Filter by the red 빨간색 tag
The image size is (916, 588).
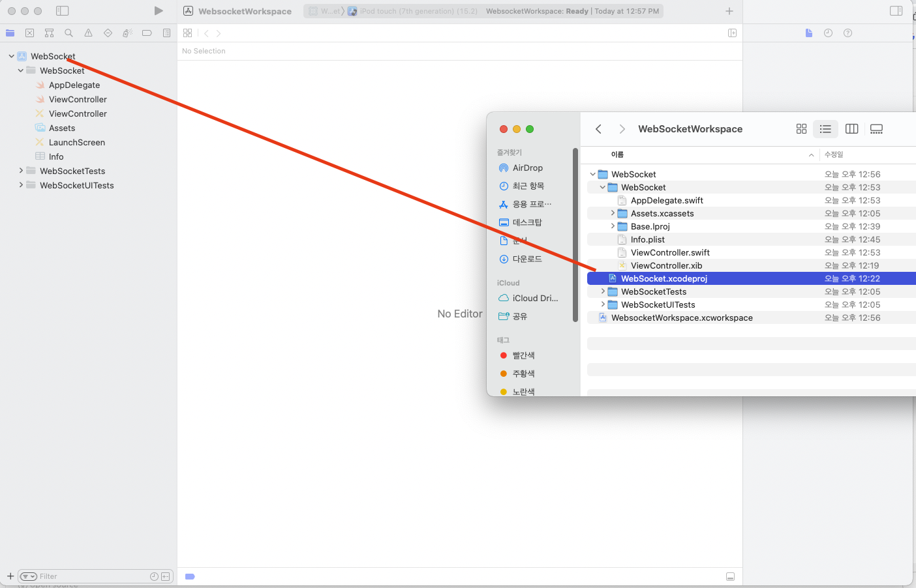click(523, 355)
